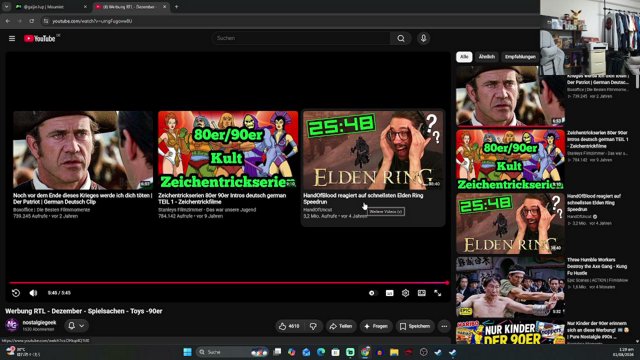The width and height of the screenshot is (640, 360).
Task: Go to the YouTube home logo
Action: tap(39, 38)
